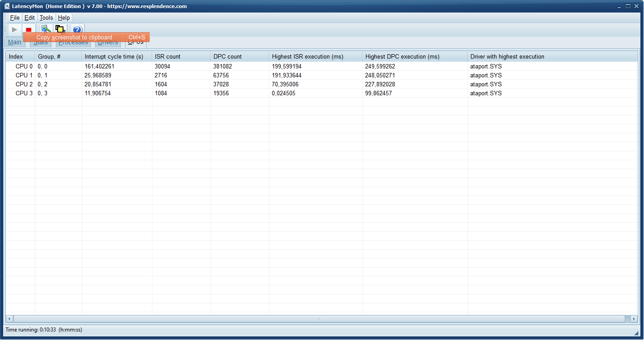Select the CPU 1 row
The height and width of the screenshot is (340, 644).
click(x=322, y=75)
